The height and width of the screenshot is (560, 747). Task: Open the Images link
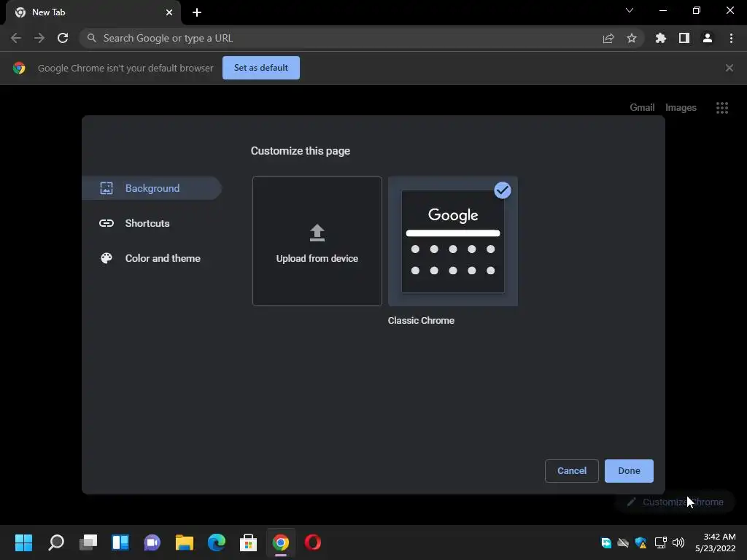pos(681,108)
